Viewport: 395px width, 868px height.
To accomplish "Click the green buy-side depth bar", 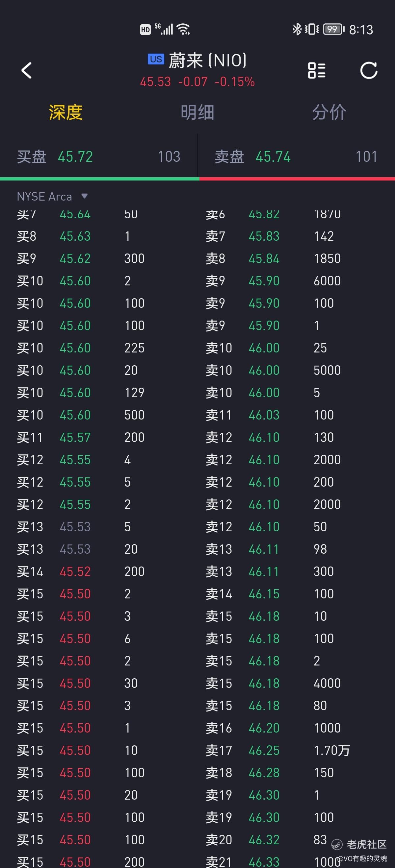I will 99,179.
